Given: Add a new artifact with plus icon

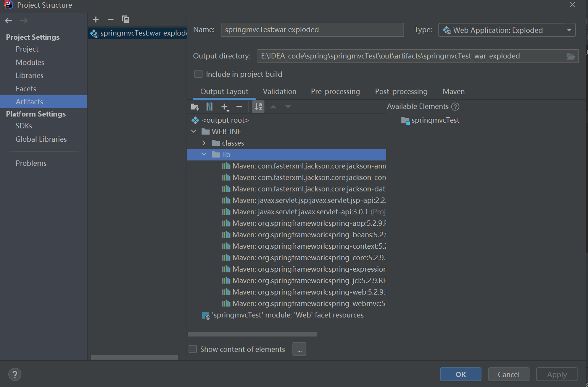Looking at the screenshot, I should tap(96, 19).
